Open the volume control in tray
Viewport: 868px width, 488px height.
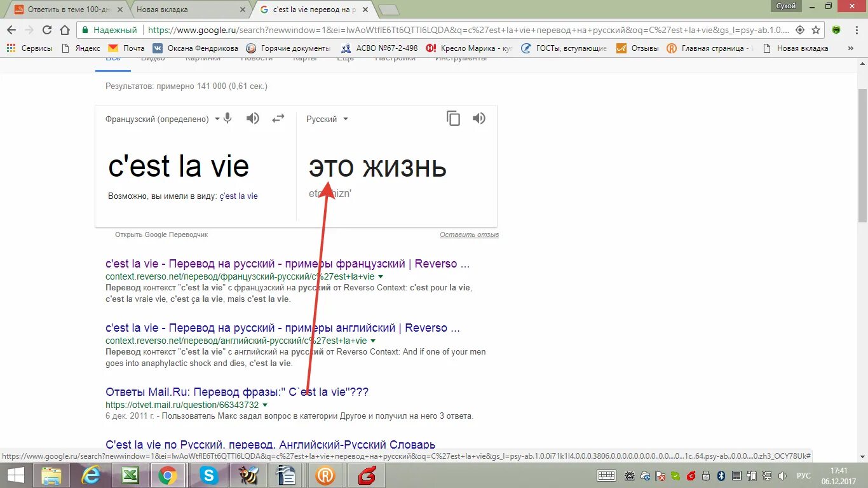[x=783, y=475]
